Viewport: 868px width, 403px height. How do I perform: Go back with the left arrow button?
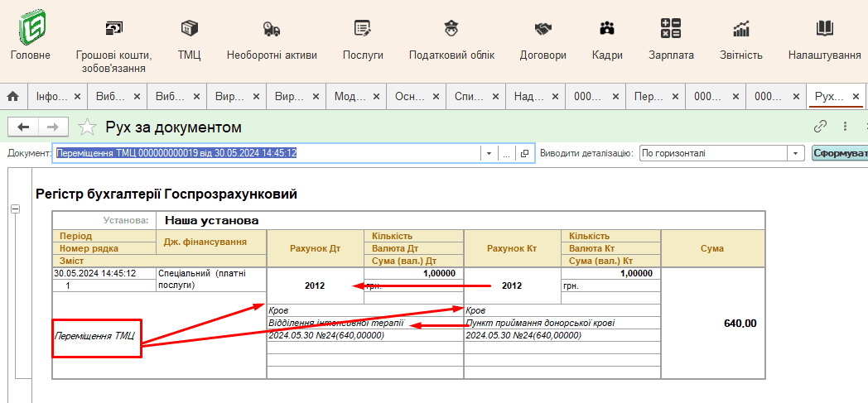[23, 127]
